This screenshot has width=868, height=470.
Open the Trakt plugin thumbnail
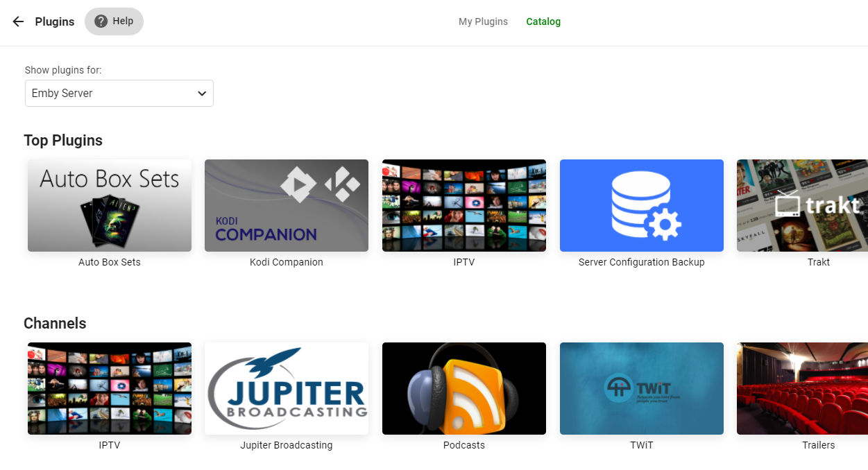coord(802,205)
